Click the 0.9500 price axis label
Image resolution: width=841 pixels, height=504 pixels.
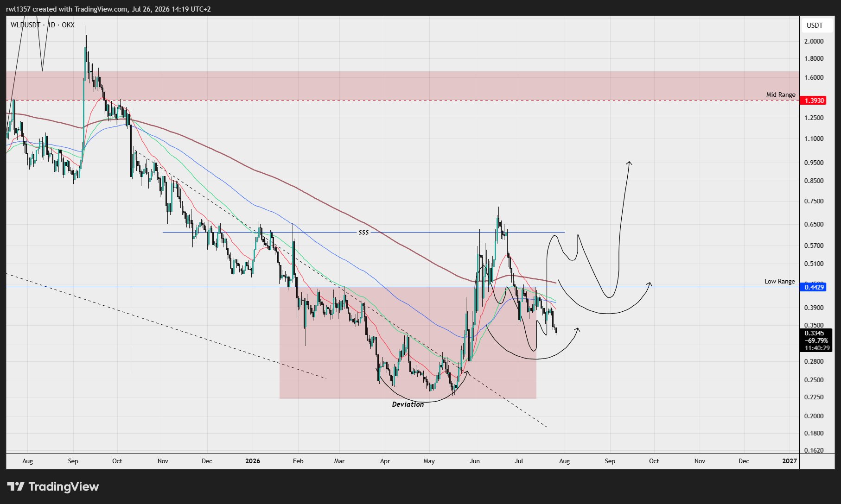(814, 163)
